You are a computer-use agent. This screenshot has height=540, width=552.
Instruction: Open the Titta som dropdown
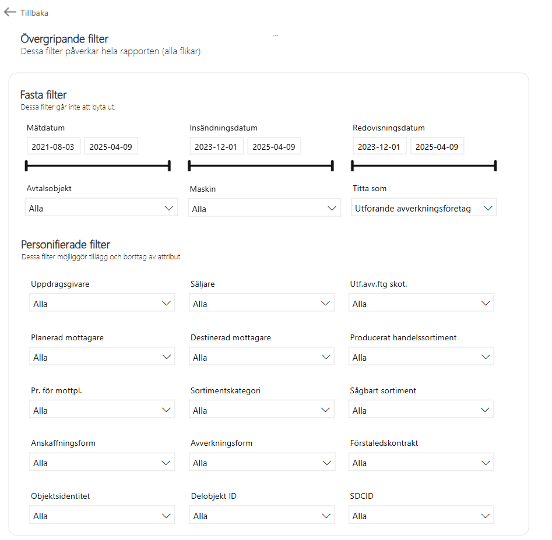click(x=424, y=208)
